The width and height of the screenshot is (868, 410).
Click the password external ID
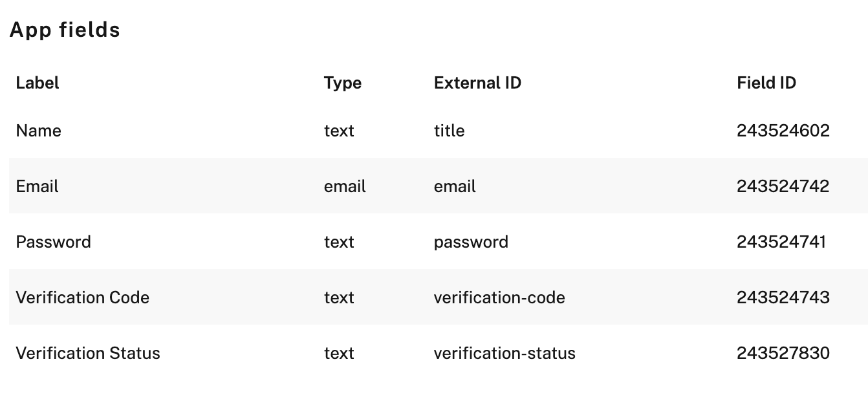pos(471,243)
